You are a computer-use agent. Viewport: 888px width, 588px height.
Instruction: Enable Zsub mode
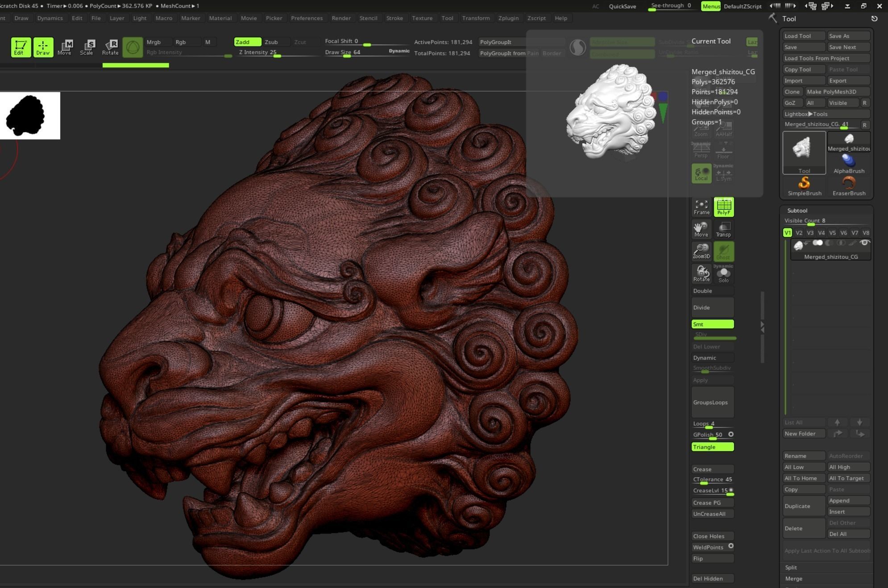(x=277, y=42)
